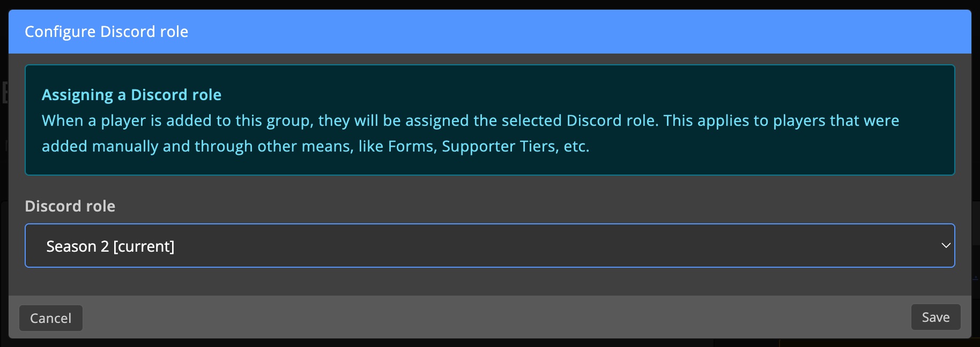Click the Assigning a Discord role heading

(132, 95)
